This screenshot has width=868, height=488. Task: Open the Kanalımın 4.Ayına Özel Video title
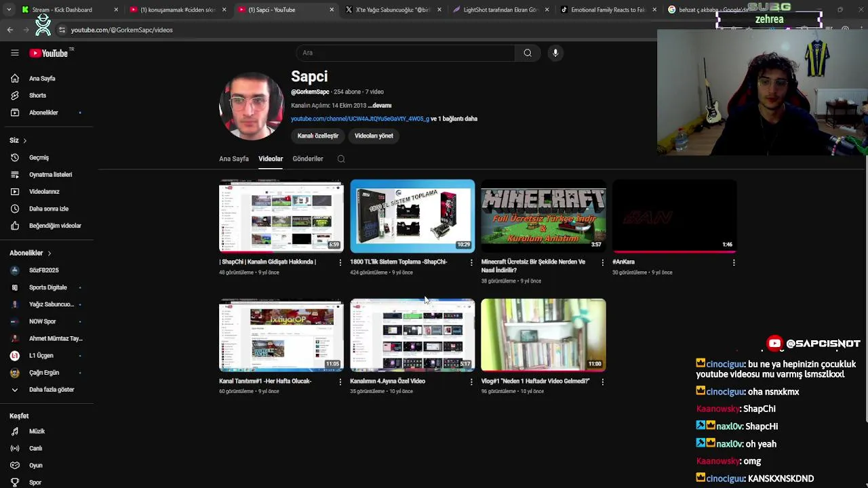pyautogui.click(x=387, y=381)
